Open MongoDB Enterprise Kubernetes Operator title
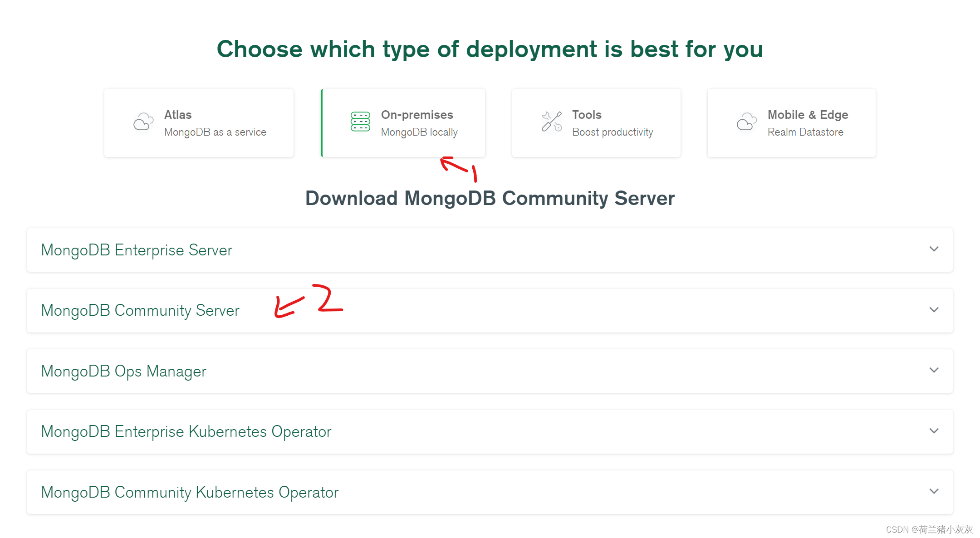980x538 pixels. pyautogui.click(x=186, y=432)
